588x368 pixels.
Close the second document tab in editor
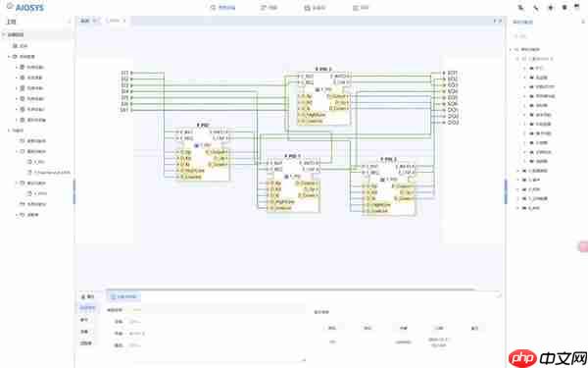click(x=124, y=21)
